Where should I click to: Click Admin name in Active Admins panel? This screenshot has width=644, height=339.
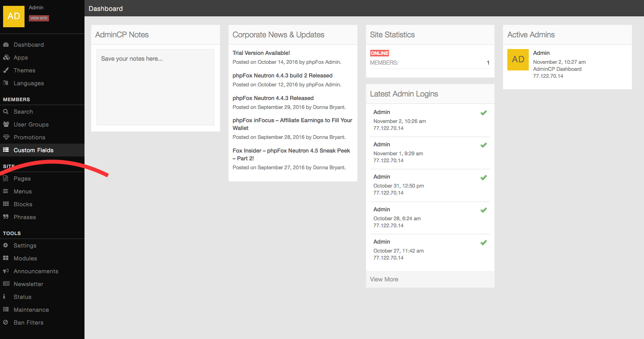541,53
